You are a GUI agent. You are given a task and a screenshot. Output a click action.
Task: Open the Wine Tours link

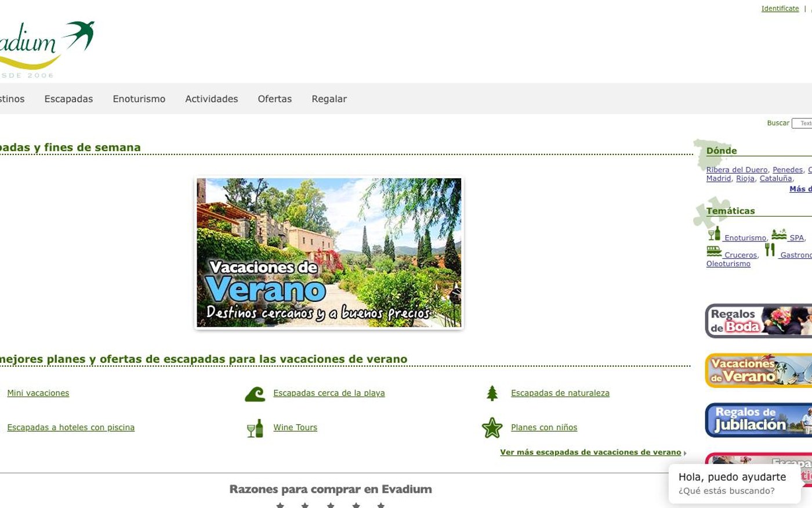295,427
